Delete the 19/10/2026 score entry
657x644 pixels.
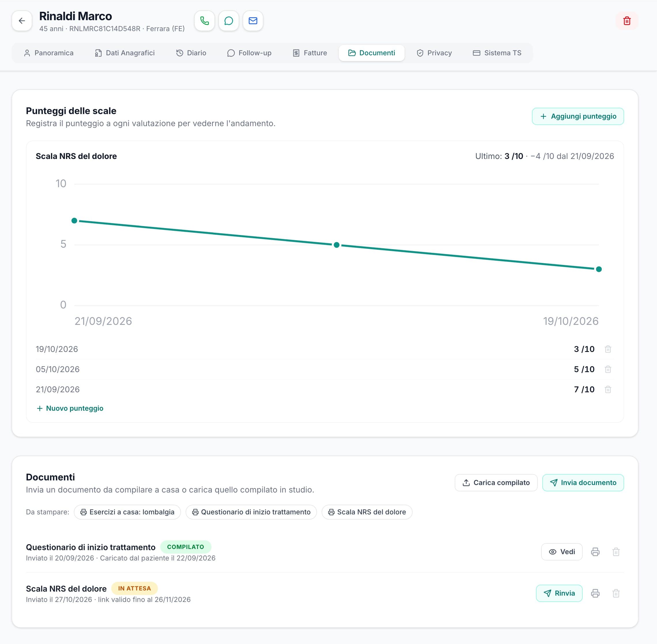click(x=608, y=349)
